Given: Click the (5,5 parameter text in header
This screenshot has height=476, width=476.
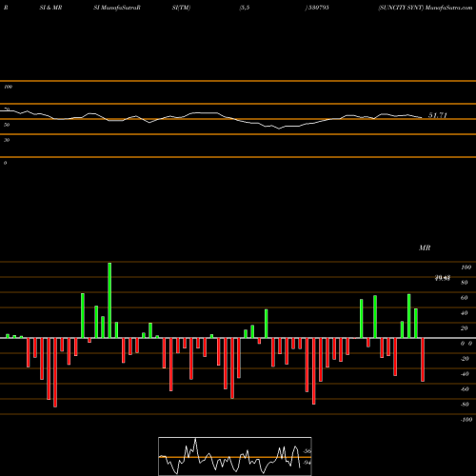Looking at the screenshot, I should pos(245,8).
